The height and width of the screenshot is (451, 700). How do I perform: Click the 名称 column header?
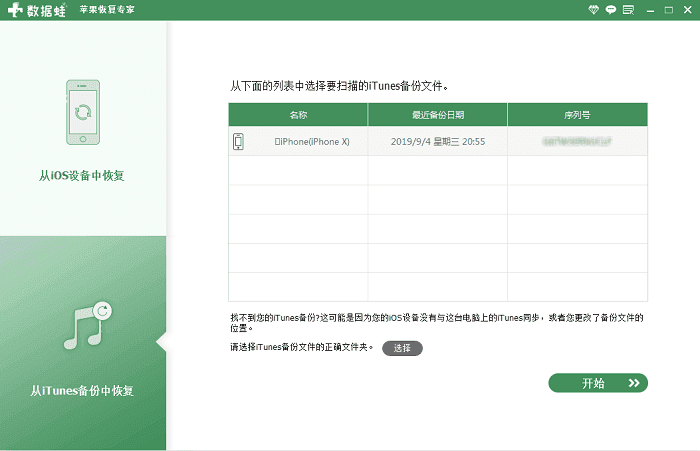coord(298,114)
